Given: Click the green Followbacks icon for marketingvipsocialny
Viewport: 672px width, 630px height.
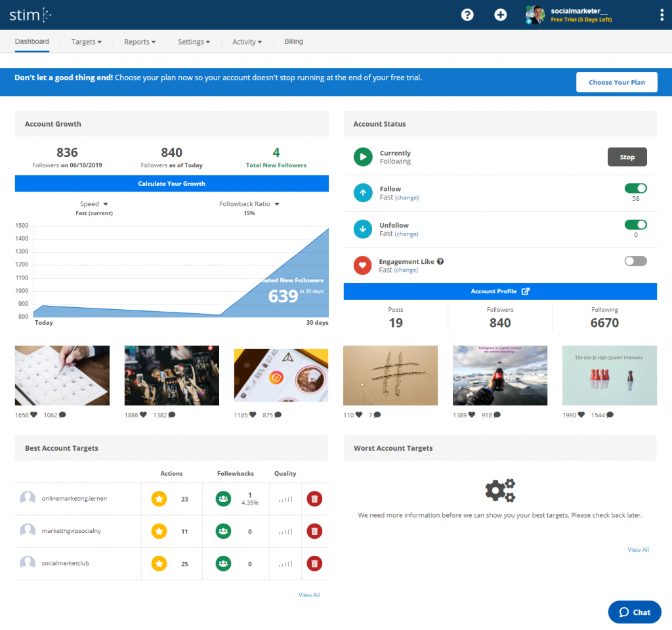Looking at the screenshot, I should click(x=222, y=531).
